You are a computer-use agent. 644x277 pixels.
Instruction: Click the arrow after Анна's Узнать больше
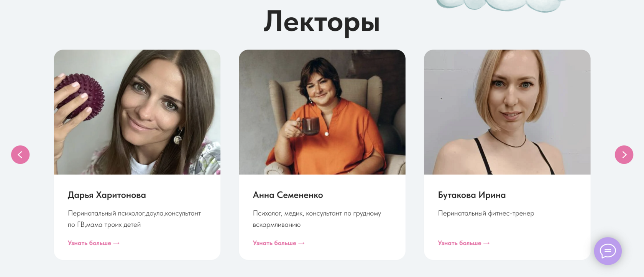301,243
